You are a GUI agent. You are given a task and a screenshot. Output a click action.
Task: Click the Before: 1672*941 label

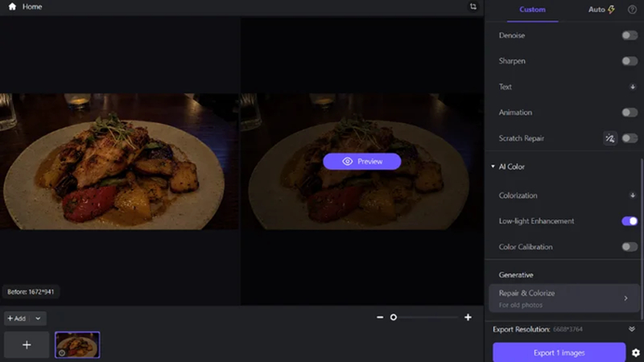click(x=31, y=292)
